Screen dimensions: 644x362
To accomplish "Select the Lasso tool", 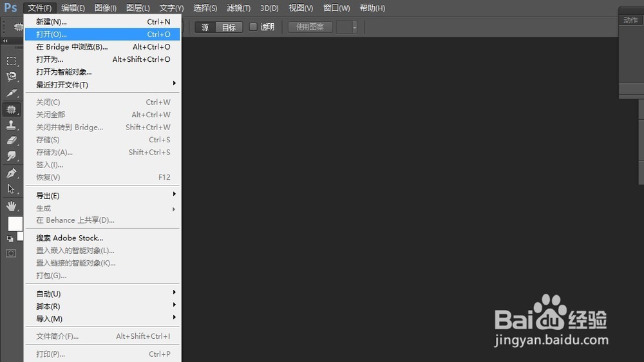I will point(12,77).
